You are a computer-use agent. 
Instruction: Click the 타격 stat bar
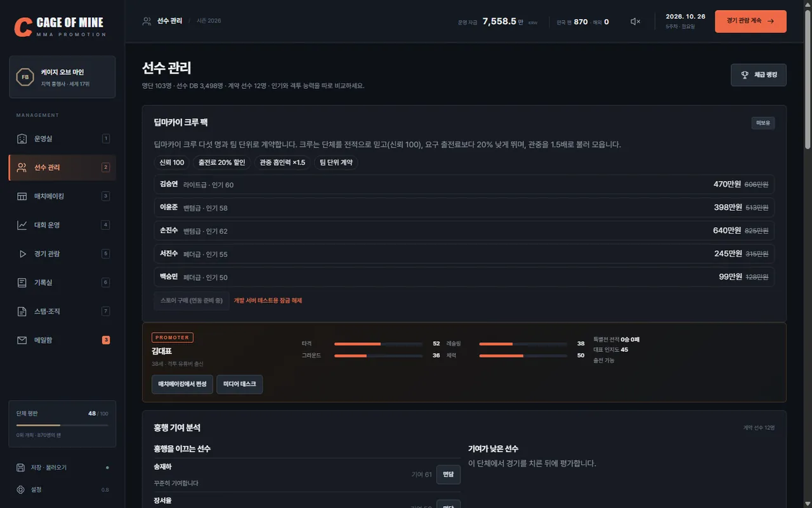pos(378,344)
